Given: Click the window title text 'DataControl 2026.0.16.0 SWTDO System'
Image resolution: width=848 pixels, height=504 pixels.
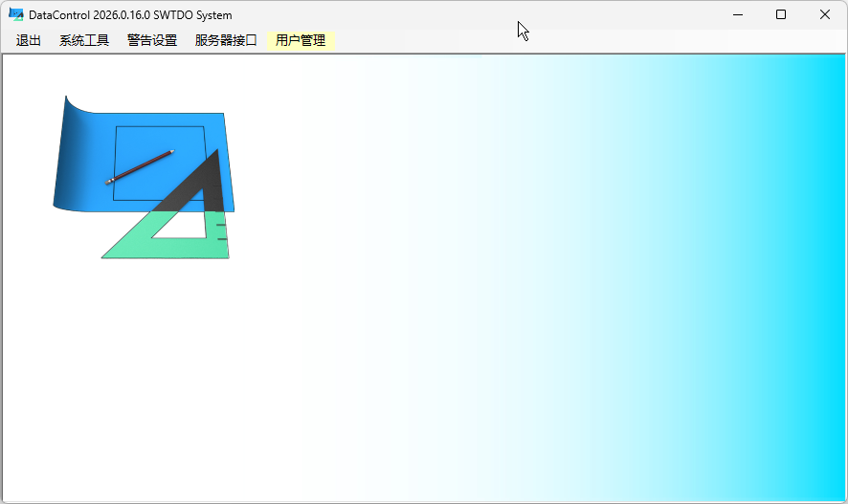Looking at the screenshot, I should coord(130,15).
